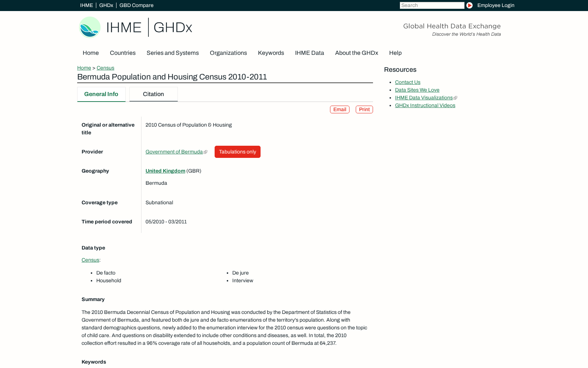Open the Countries menu item

click(x=123, y=53)
